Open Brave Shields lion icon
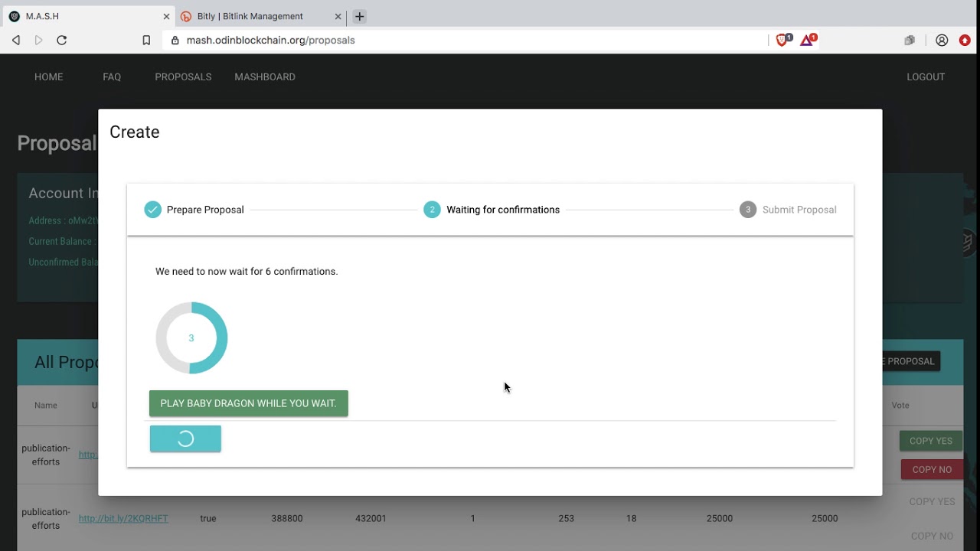 pos(783,40)
